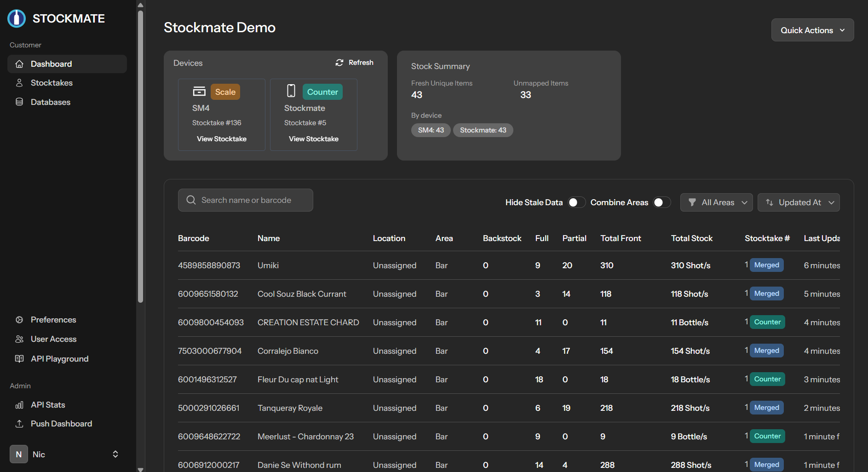Toggle Hide Stale Data switch
This screenshot has height=472, width=868.
coord(576,202)
